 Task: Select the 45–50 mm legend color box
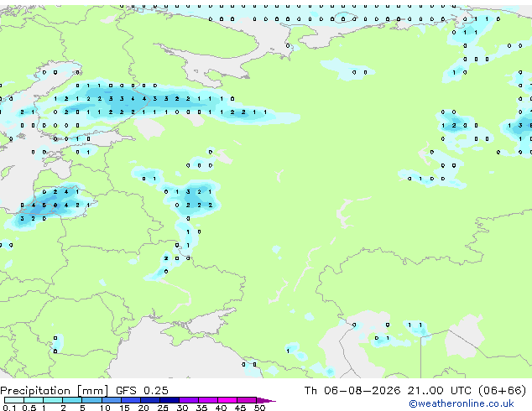[x=247, y=400]
